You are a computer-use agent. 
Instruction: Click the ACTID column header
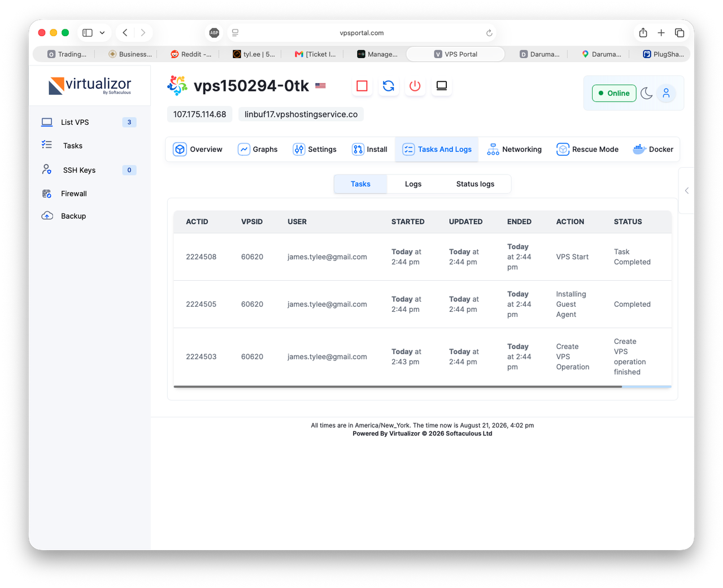pos(197,222)
